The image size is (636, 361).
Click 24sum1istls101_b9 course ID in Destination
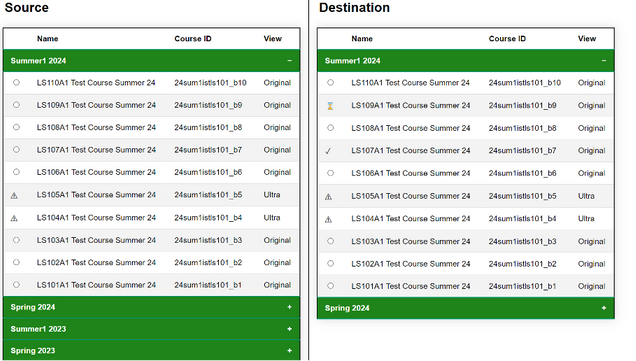tap(522, 105)
